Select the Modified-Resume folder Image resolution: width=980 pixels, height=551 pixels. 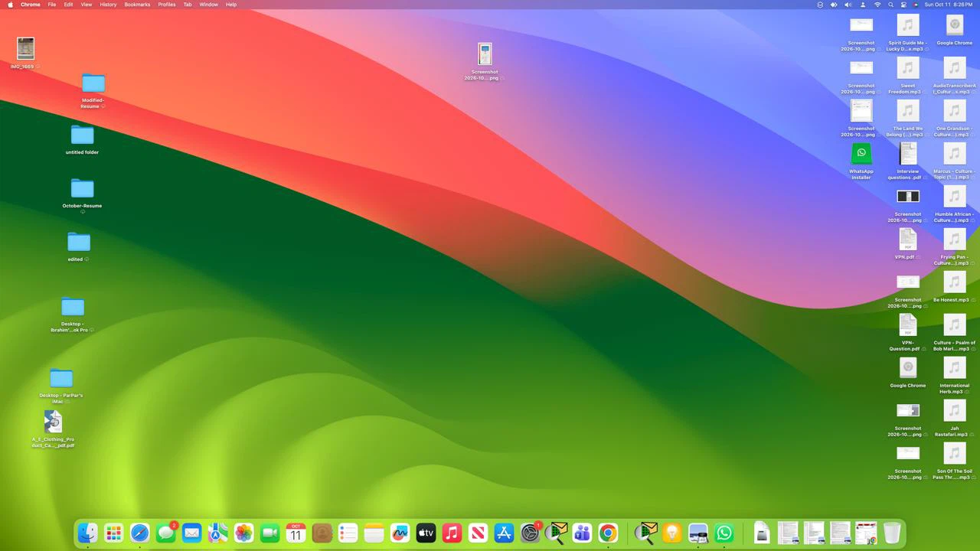93,83
